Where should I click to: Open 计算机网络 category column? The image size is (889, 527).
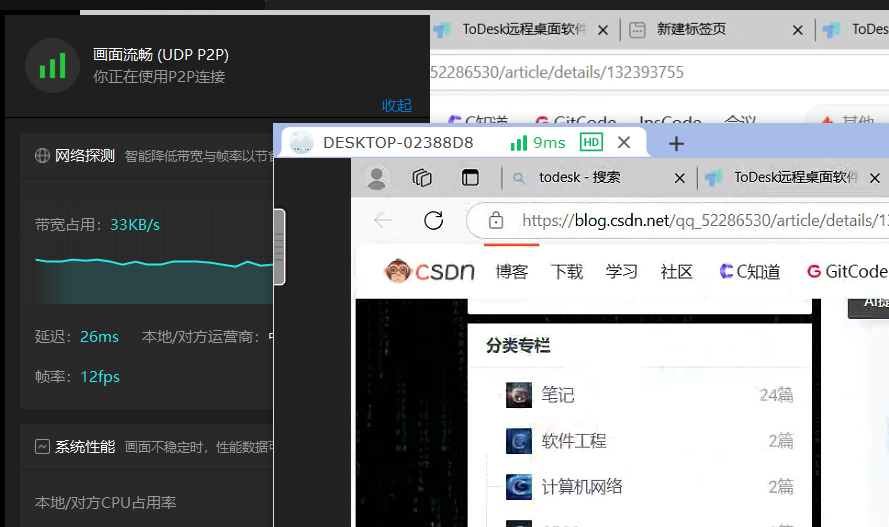pos(582,487)
